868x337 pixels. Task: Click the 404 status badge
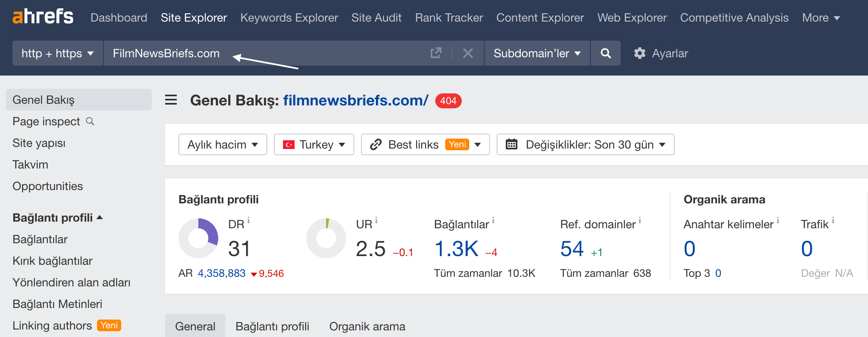[x=448, y=101]
